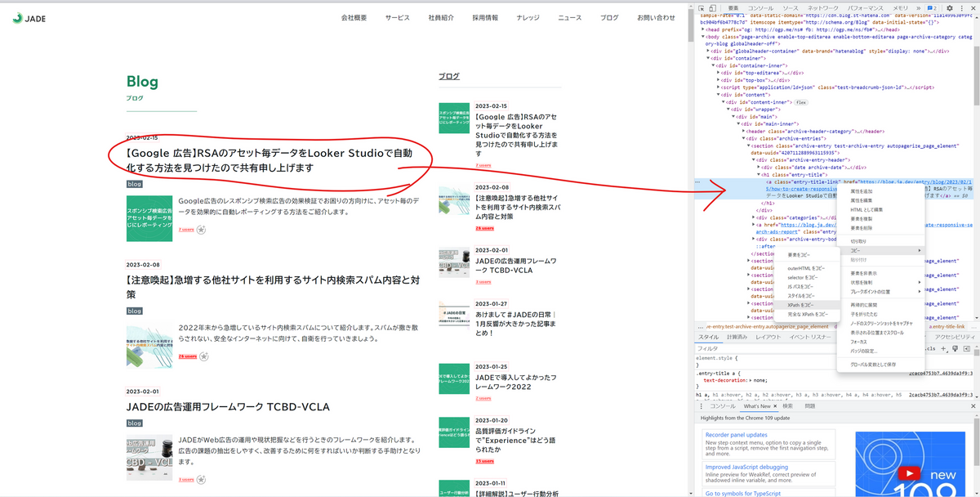Viewport: 980px width, 497px height.
Task: Select the inspect element picker icon
Action: (x=702, y=8)
